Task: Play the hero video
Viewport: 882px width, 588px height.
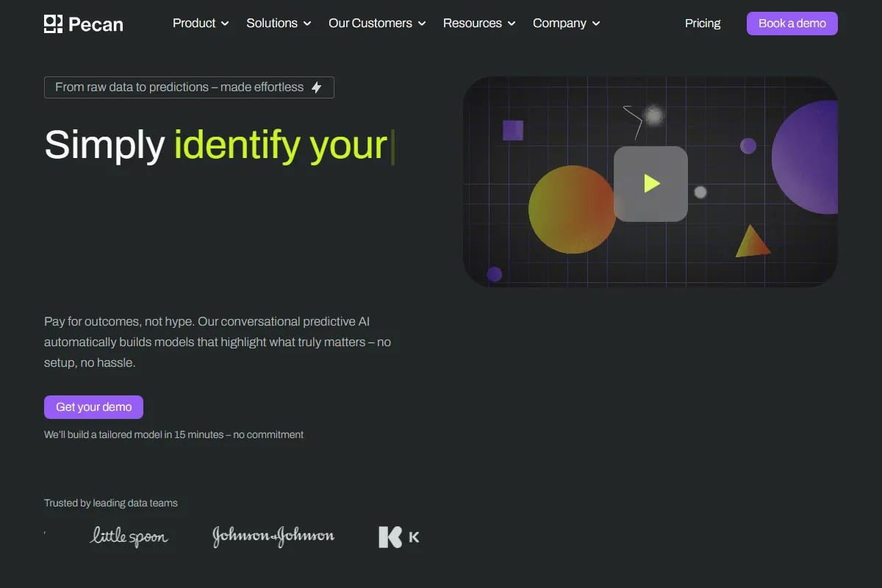Action: (x=650, y=183)
